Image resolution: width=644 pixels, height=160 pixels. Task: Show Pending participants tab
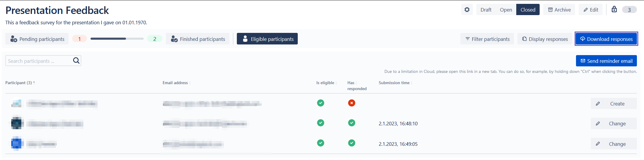coord(37,39)
